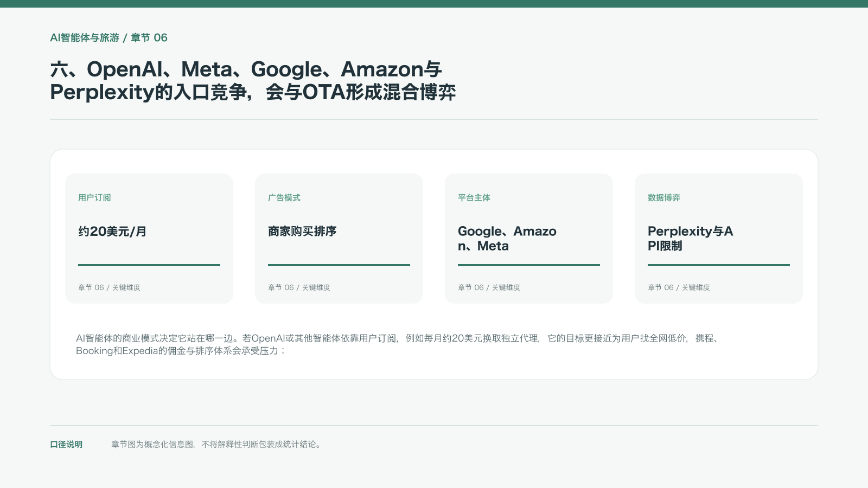
Task: Click the '平台主体' card label
Action: pyautogui.click(x=474, y=197)
